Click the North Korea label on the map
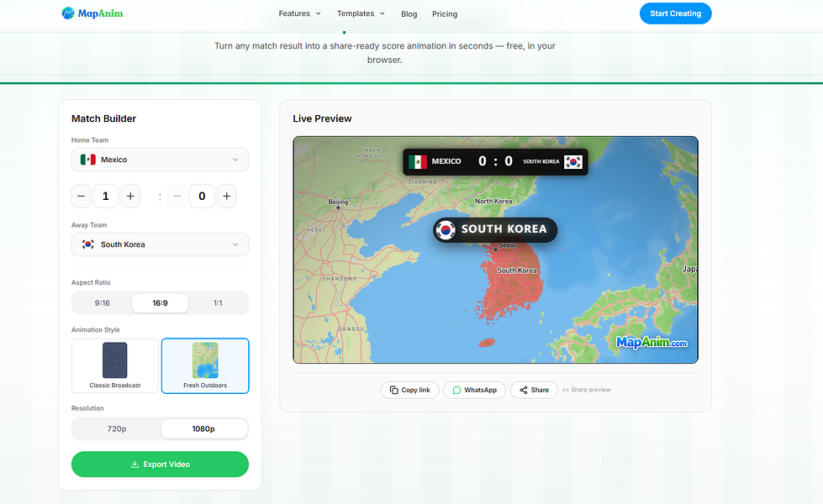 tap(493, 201)
